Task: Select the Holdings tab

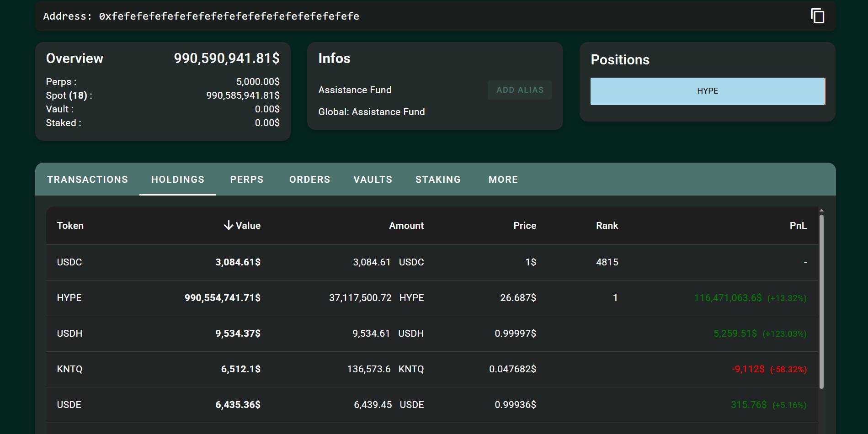Action: [x=178, y=180]
